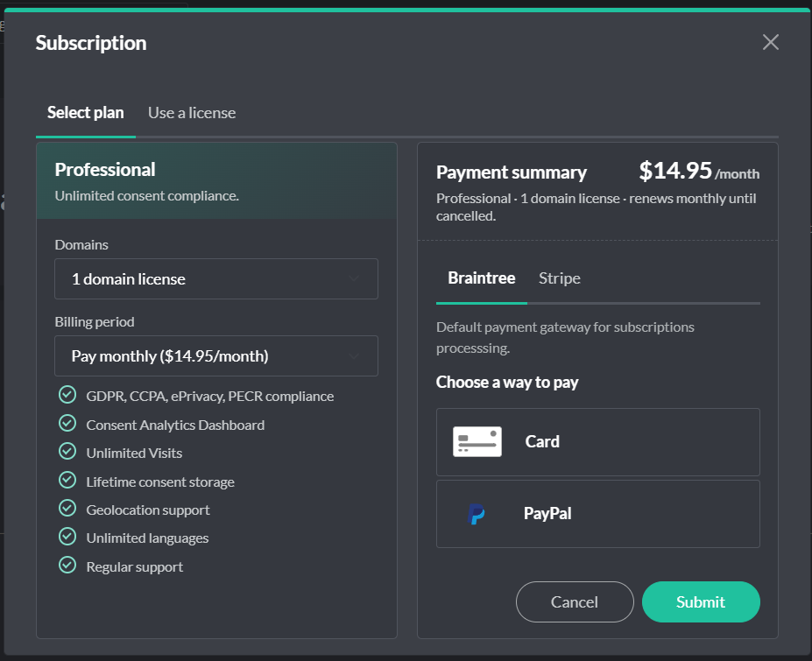Submit the subscription payment

point(701,602)
